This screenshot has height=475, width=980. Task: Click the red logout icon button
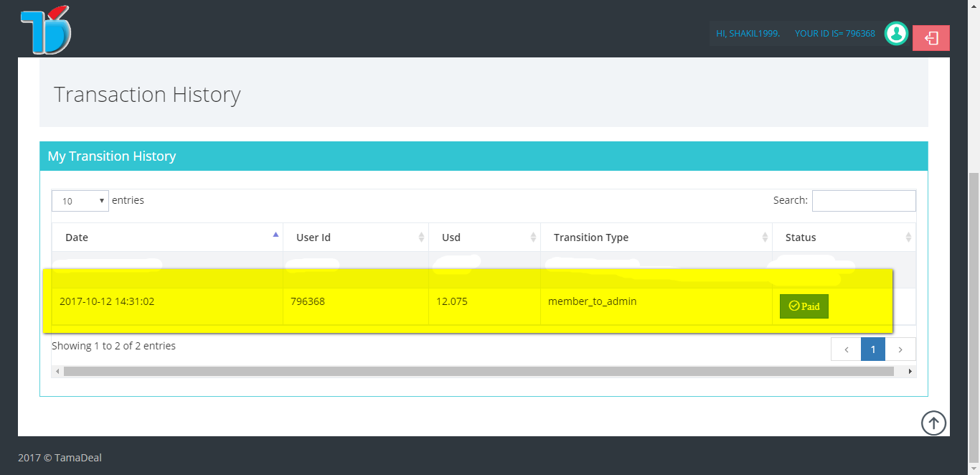tap(930, 38)
